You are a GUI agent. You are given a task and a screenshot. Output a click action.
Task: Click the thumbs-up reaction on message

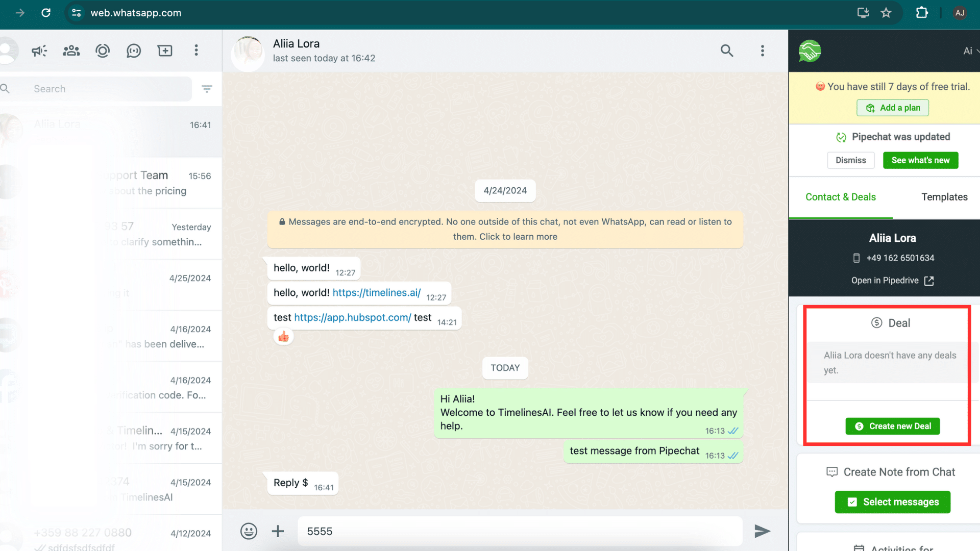tap(283, 337)
